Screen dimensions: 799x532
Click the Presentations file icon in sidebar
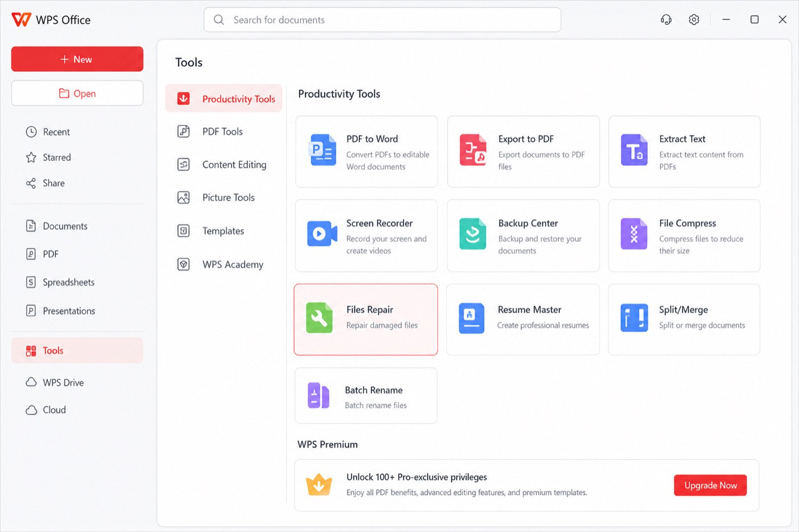[x=31, y=311]
